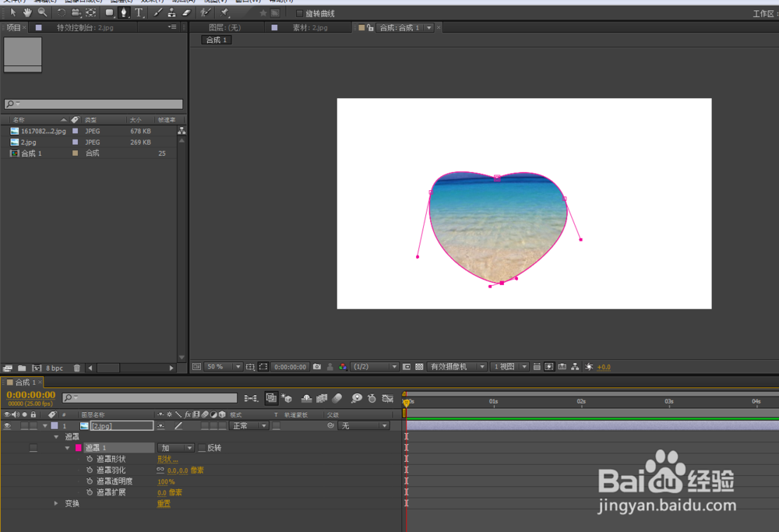Switch to 特效控制台: 2.jpg tab

pos(85,28)
